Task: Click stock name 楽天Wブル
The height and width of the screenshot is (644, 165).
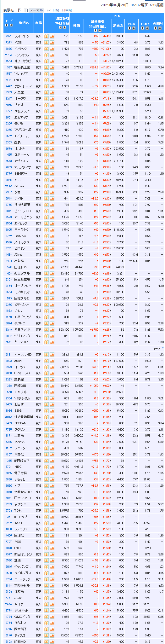Action: 22,273
